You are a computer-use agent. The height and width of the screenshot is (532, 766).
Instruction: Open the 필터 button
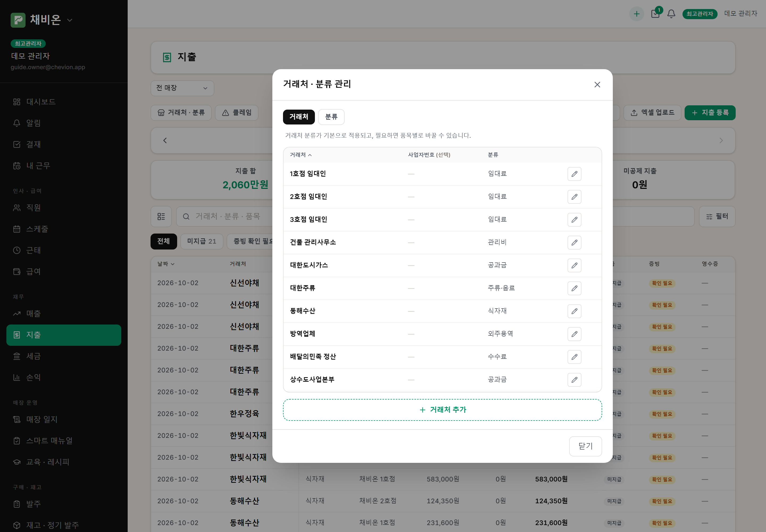click(717, 217)
